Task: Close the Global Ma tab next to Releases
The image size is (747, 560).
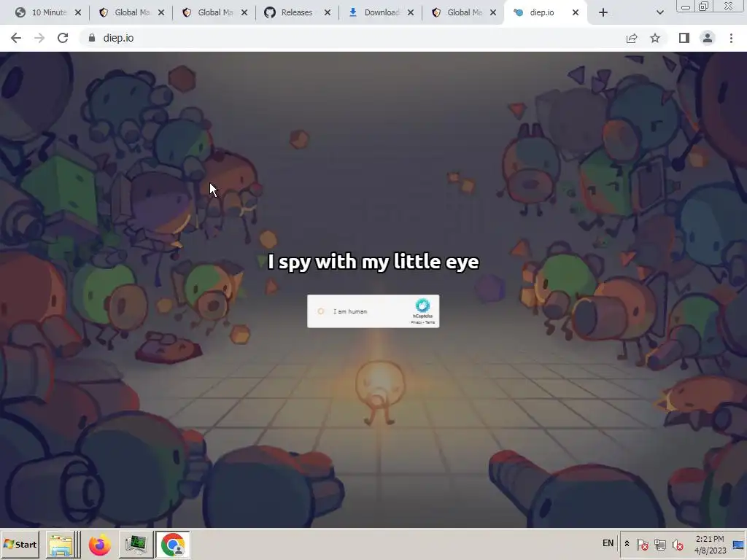Action: tap(244, 12)
